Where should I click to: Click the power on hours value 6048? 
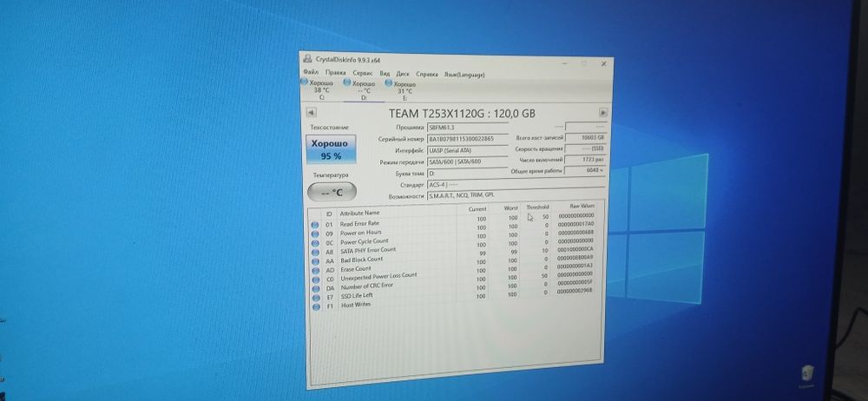point(586,171)
